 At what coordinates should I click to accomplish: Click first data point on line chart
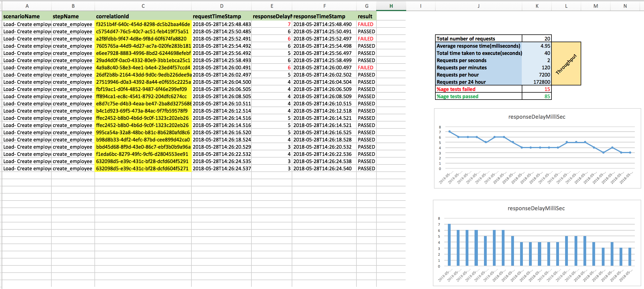[450, 132]
